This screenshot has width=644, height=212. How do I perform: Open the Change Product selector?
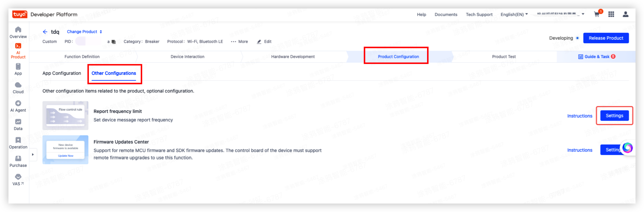pos(84,32)
